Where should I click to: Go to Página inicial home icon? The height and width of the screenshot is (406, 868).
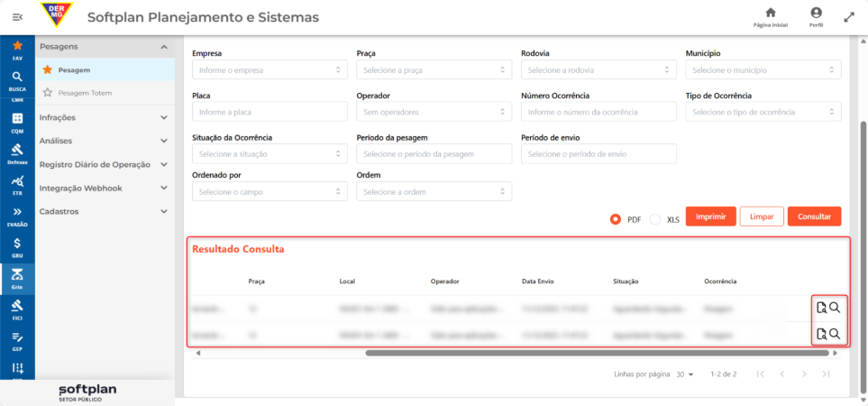(770, 17)
